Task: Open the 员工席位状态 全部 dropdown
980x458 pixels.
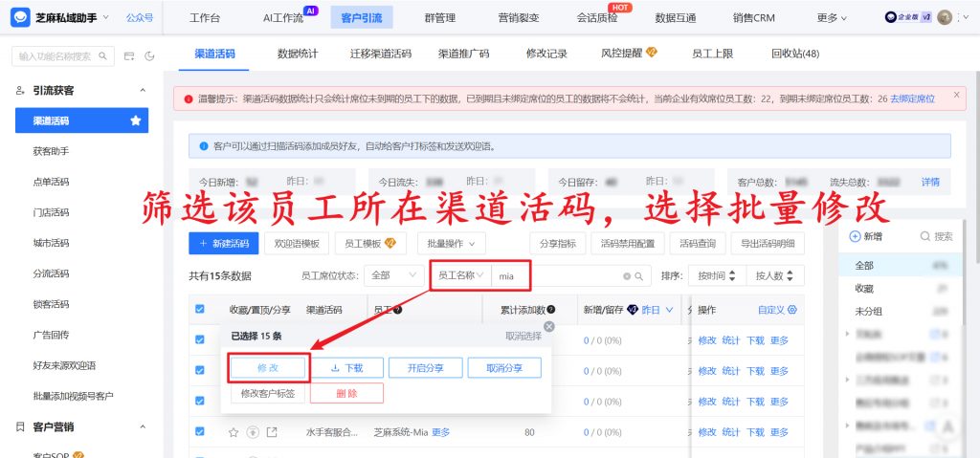Action: pos(393,275)
